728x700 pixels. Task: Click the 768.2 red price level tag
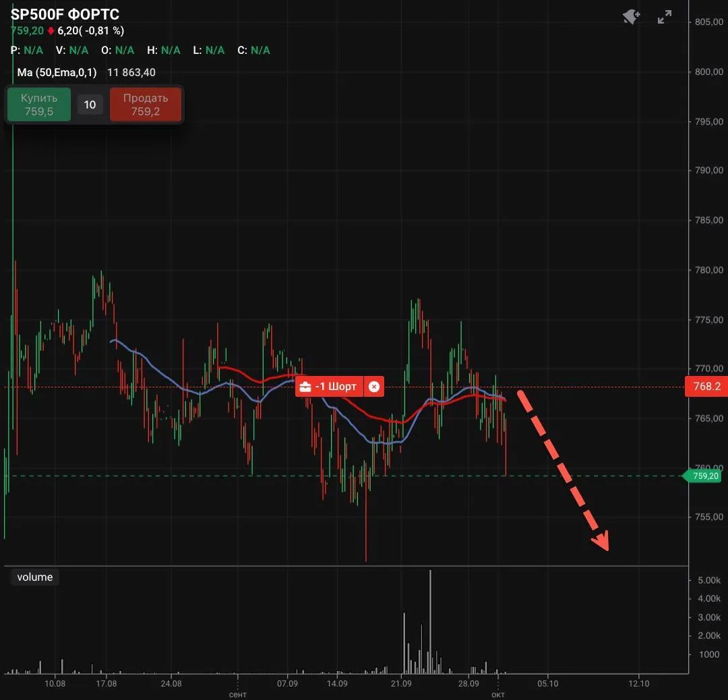point(706,386)
